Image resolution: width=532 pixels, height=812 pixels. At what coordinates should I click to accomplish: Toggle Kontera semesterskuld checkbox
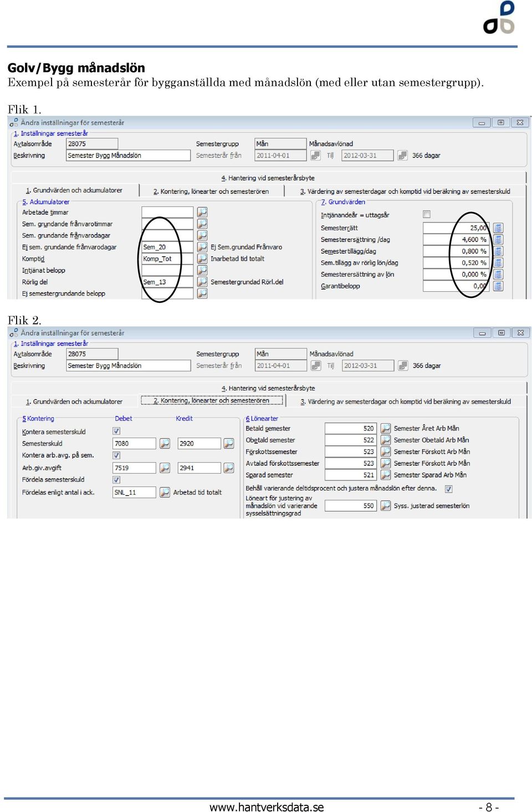coord(116,431)
